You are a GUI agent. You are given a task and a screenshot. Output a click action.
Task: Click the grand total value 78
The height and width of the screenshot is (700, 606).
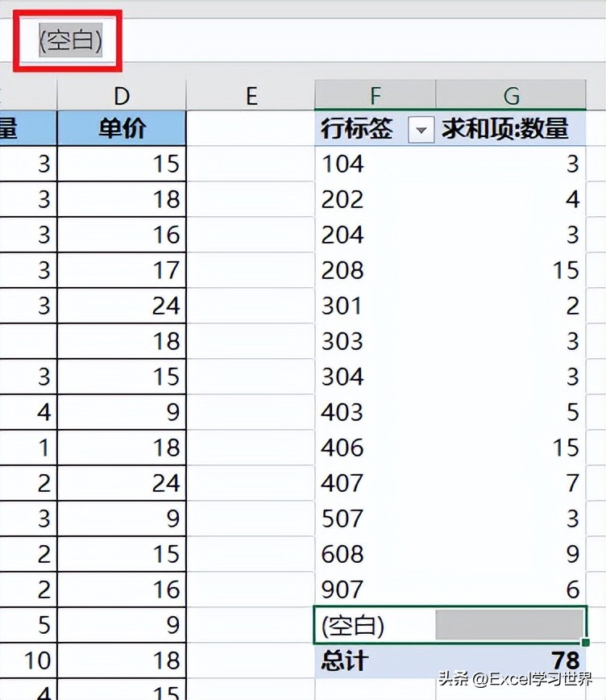pyautogui.click(x=565, y=660)
